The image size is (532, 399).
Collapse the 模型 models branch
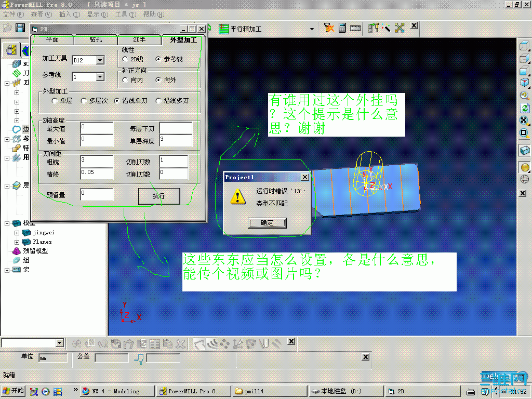(x=7, y=223)
